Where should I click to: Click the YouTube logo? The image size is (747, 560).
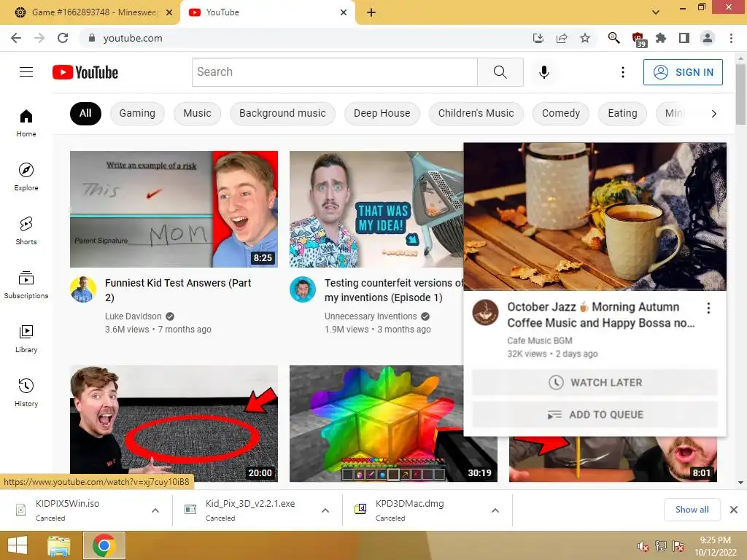[85, 72]
